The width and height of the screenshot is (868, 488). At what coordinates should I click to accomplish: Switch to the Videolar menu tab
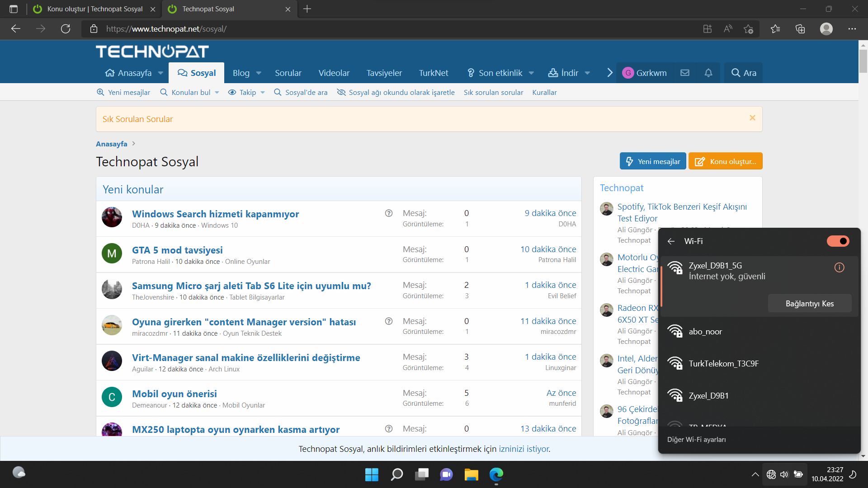point(334,73)
